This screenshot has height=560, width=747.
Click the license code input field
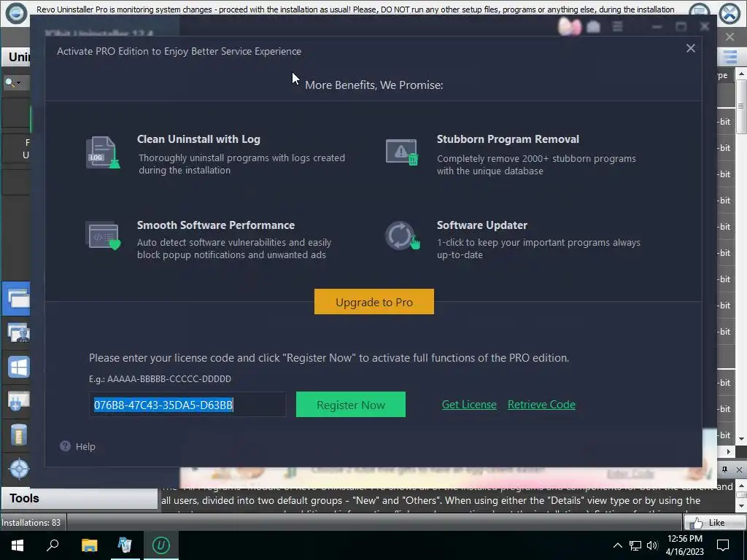(187, 405)
